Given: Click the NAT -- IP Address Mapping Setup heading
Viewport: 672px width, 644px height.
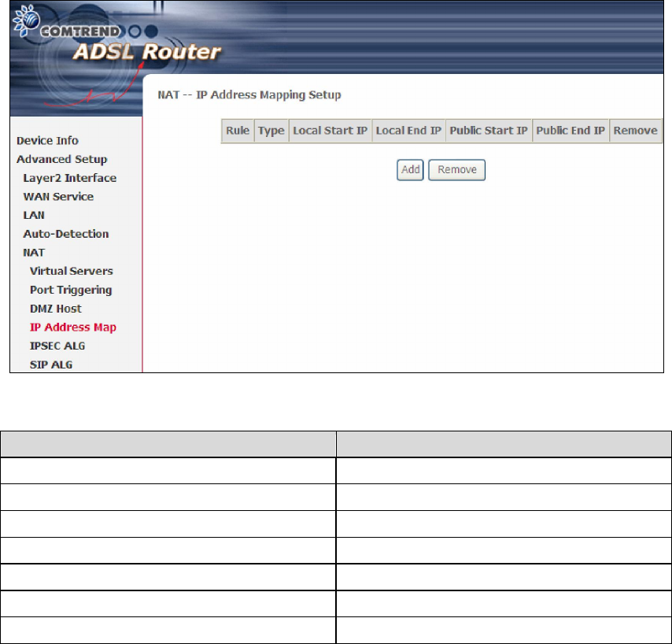Looking at the screenshot, I should click(x=249, y=94).
